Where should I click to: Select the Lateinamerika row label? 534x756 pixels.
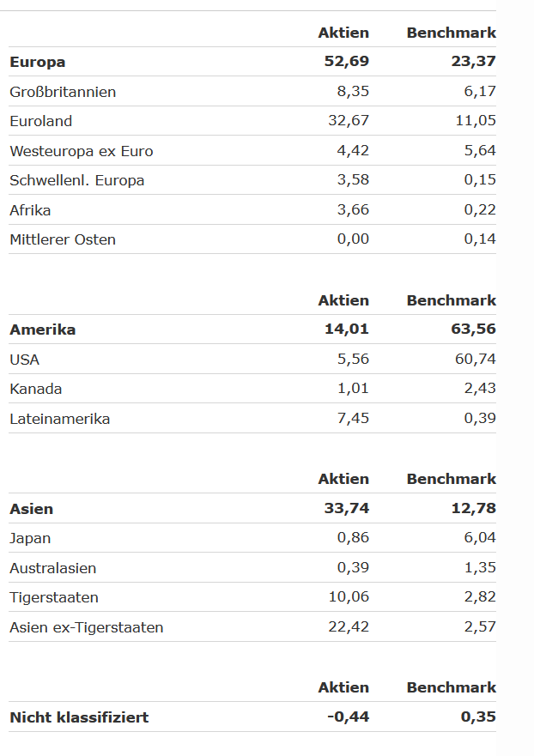(60, 419)
